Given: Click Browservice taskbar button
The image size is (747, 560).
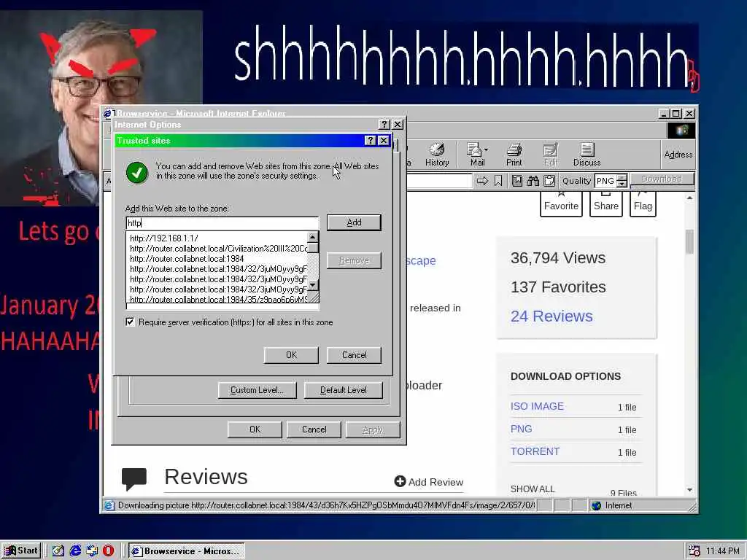Looking at the screenshot, I should click(x=186, y=551).
